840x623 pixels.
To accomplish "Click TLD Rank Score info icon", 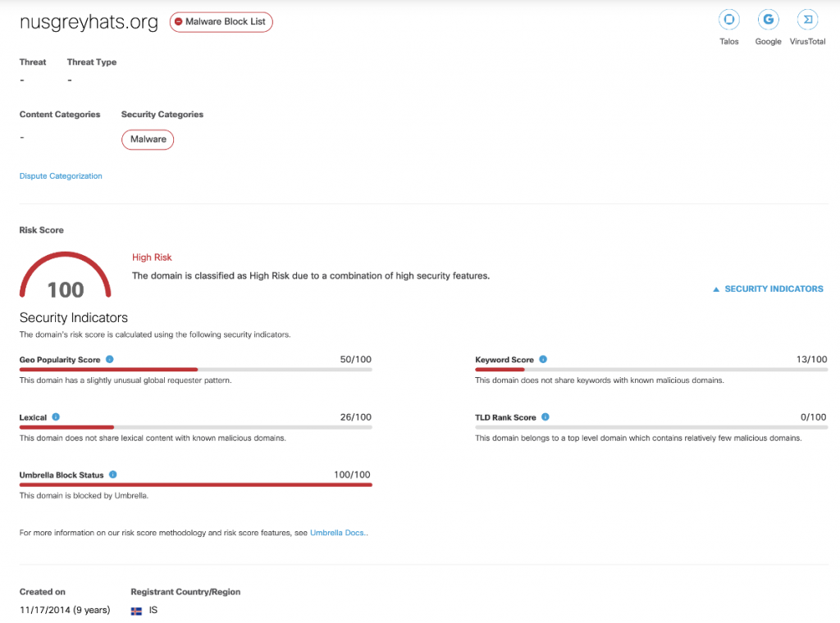I will coord(546,416).
